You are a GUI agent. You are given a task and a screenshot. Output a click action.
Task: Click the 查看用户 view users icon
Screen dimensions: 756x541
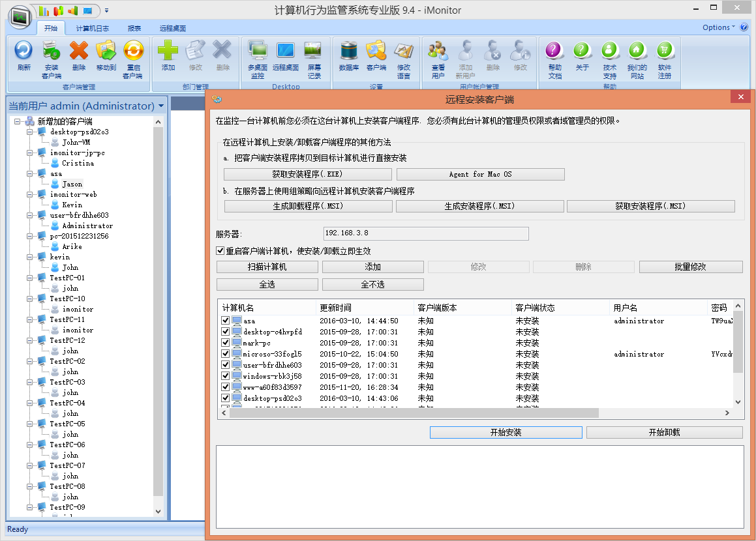click(438, 51)
